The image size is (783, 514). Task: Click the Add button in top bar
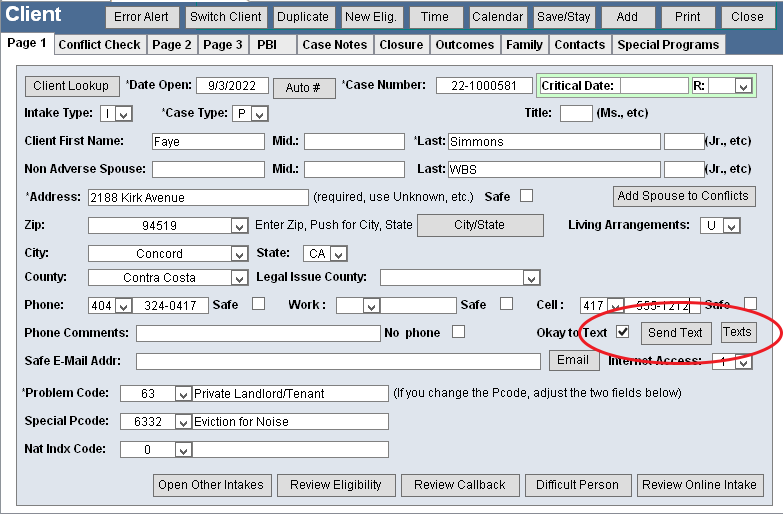627,17
